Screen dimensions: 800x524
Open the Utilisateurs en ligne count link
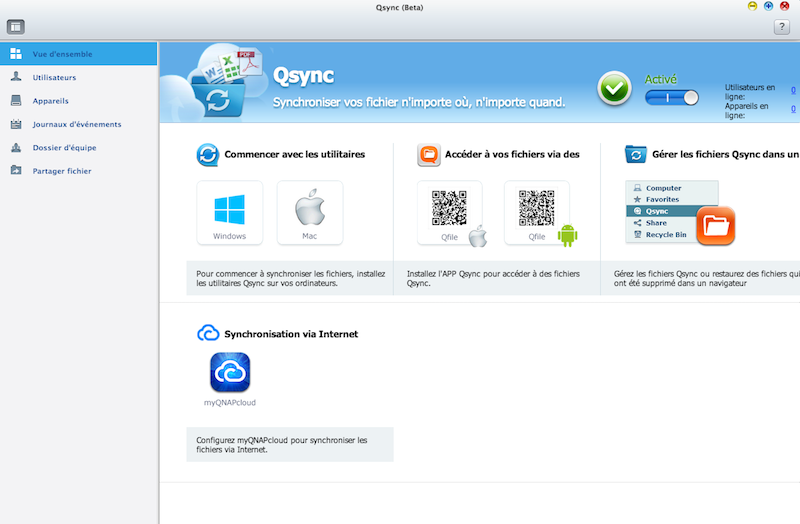coord(793,90)
